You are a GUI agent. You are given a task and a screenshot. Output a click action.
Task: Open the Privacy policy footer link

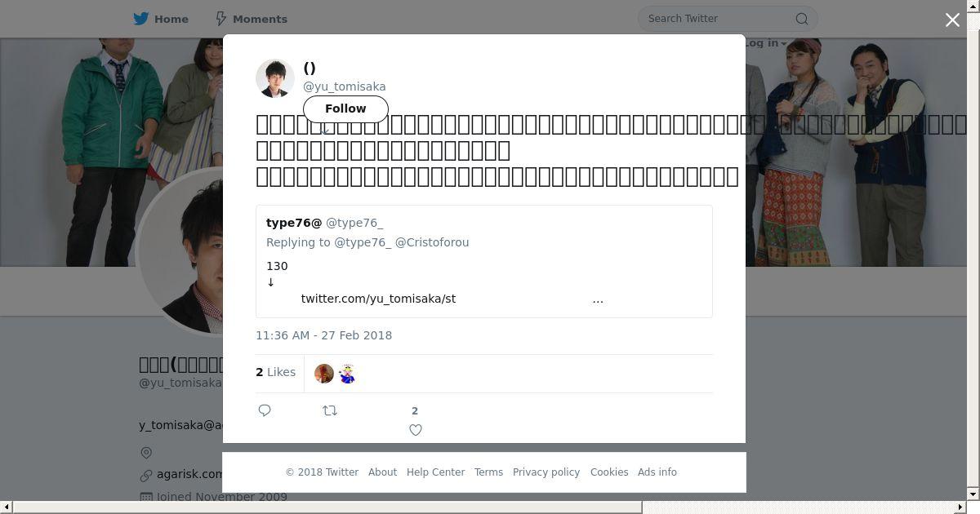click(x=546, y=472)
